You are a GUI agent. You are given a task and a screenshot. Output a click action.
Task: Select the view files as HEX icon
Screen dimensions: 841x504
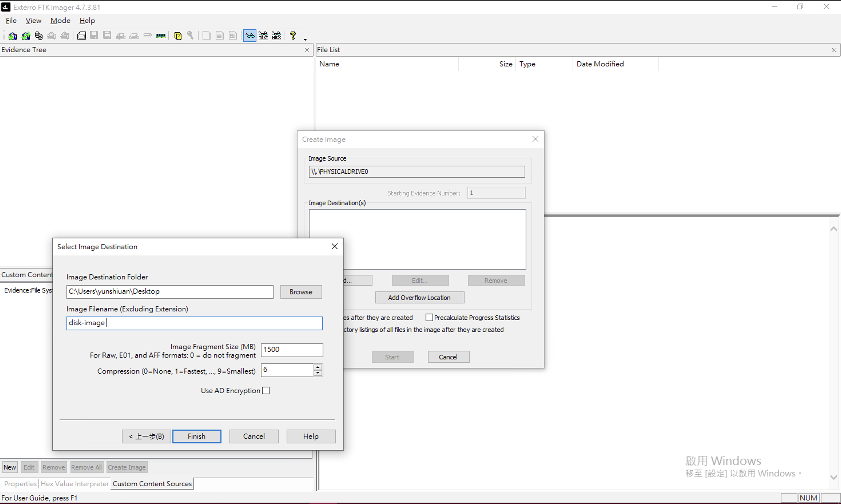coord(276,36)
